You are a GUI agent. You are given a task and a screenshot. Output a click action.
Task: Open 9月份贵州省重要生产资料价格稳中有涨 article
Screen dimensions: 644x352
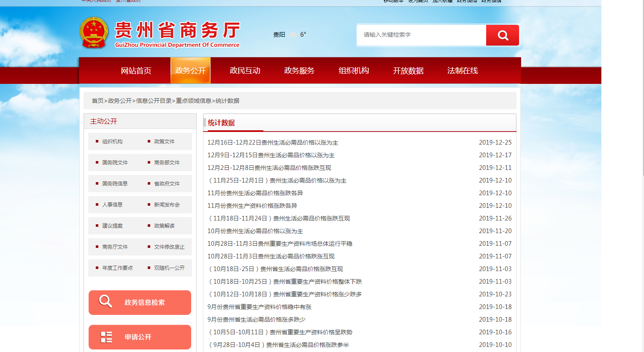click(x=259, y=307)
